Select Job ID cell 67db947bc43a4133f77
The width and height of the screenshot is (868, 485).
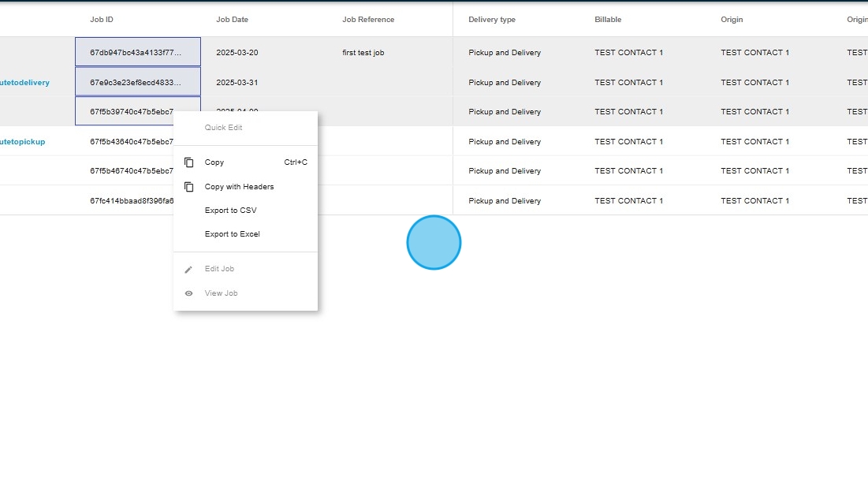(137, 53)
